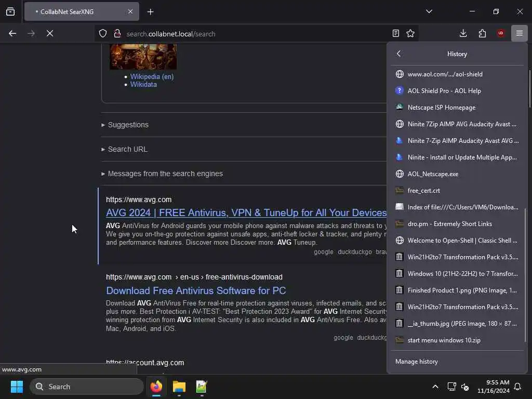This screenshot has width=532, height=399.
Task: Open dro.pm Extremely Short Links entry
Action: click(457, 223)
